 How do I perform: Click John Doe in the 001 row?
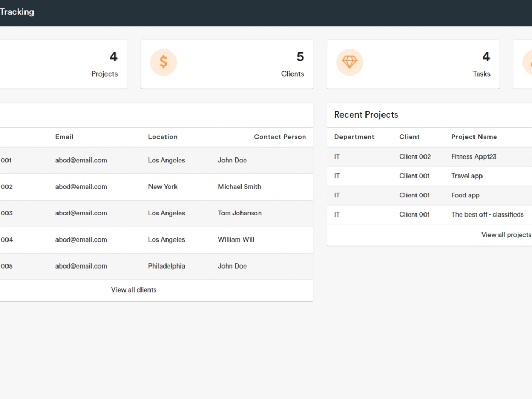point(232,160)
